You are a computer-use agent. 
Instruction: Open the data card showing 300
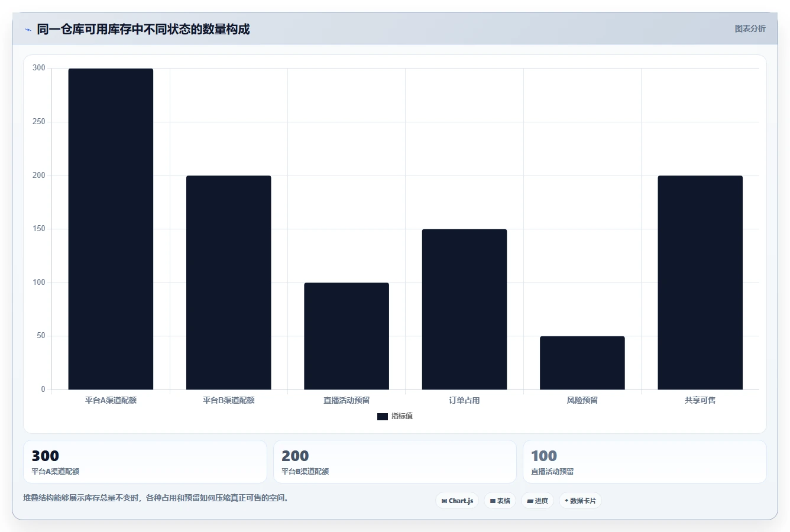(x=145, y=462)
